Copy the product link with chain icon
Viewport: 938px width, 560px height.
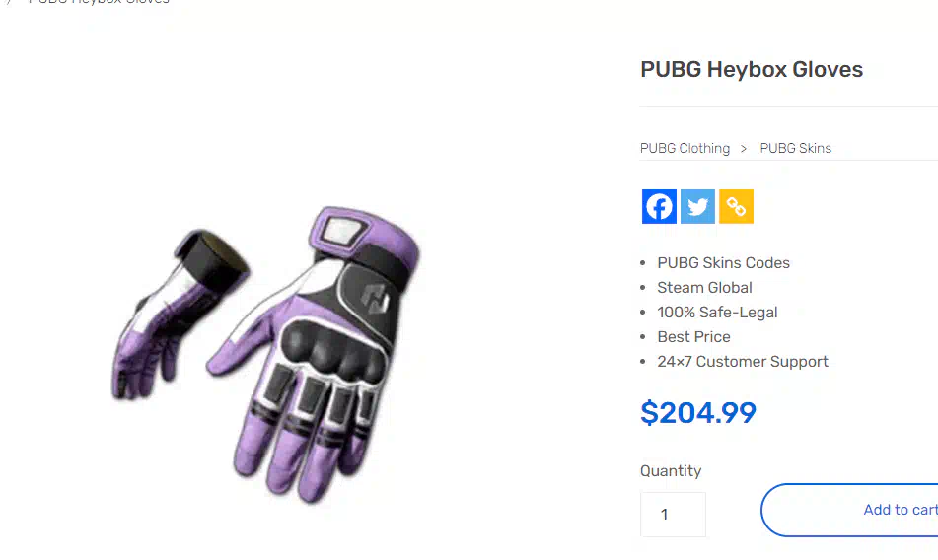(736, 207)
